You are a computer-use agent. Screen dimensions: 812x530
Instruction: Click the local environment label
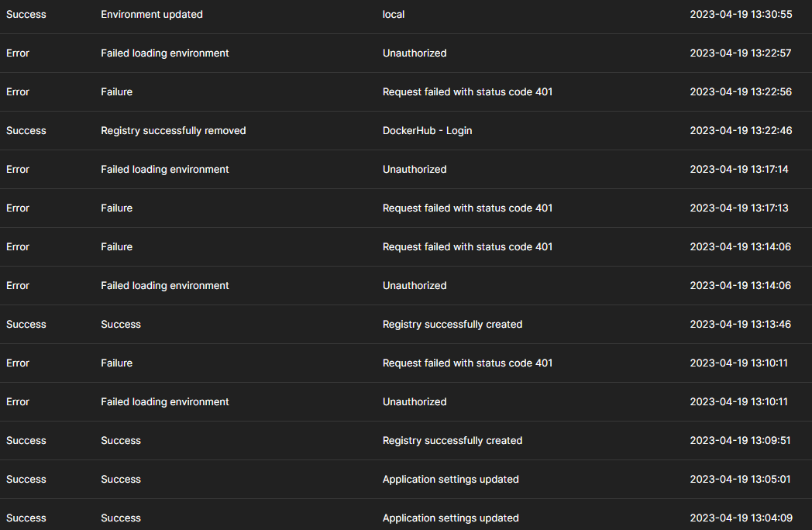[392, 14]
